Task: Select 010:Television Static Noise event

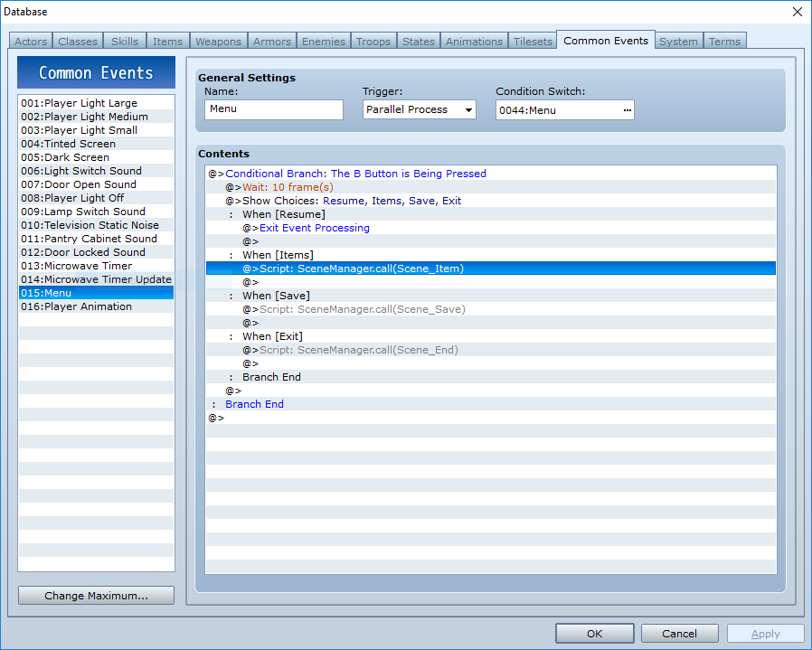Action: [x=97, y=225]
